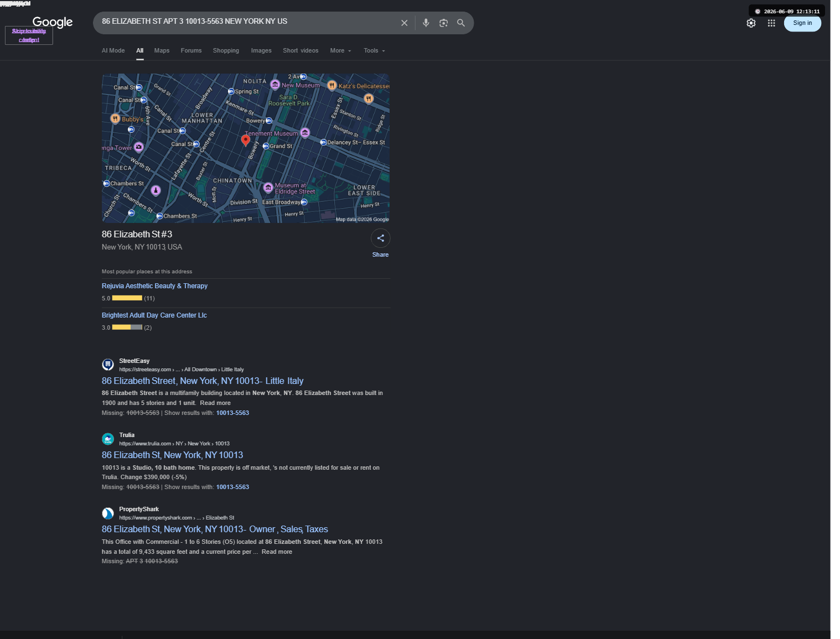Viewport: 840px width, 639px height.
Task: Expand the More search filters menu
Action: (341, 50)
